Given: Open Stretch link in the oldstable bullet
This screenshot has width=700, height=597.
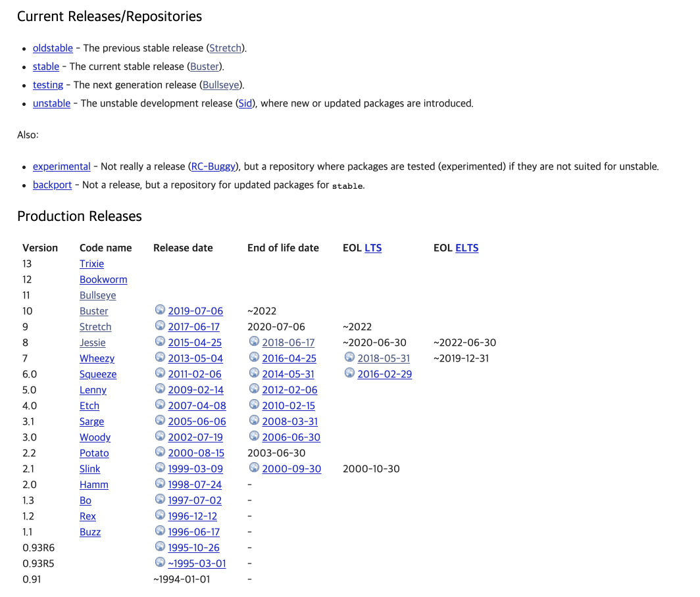Looking at the screenshot, I should tap(226, 48).
